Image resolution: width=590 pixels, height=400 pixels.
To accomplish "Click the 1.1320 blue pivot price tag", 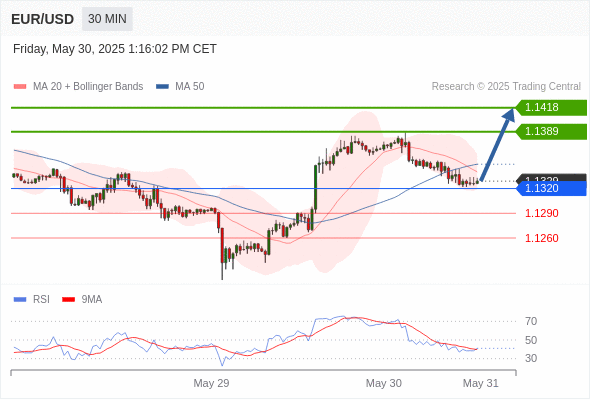I will (x=551, y=189).
